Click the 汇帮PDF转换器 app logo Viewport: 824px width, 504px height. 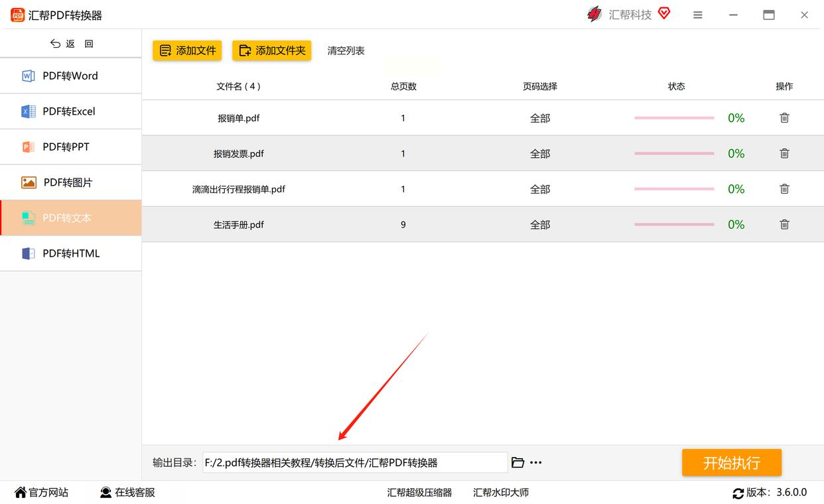pyautogui.click(x=17, y=15)
